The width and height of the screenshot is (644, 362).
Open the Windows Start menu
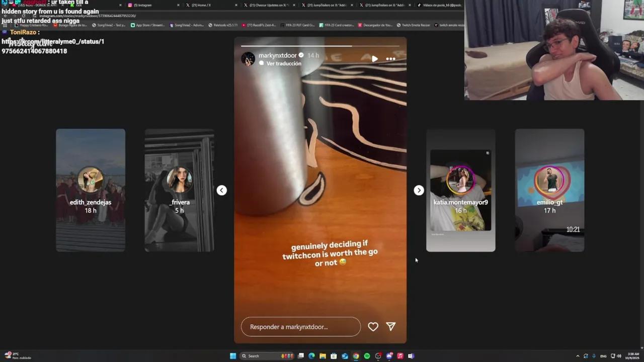[x=233, y=356]
